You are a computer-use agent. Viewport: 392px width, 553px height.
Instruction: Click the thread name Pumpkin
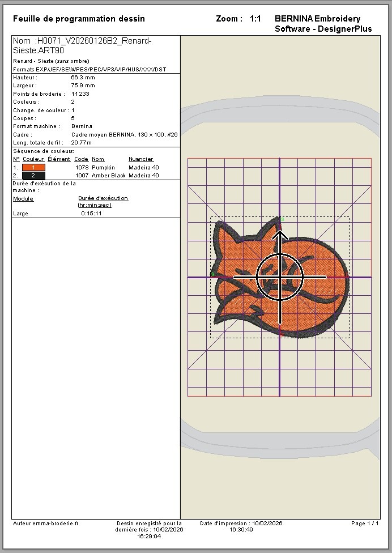103,168
